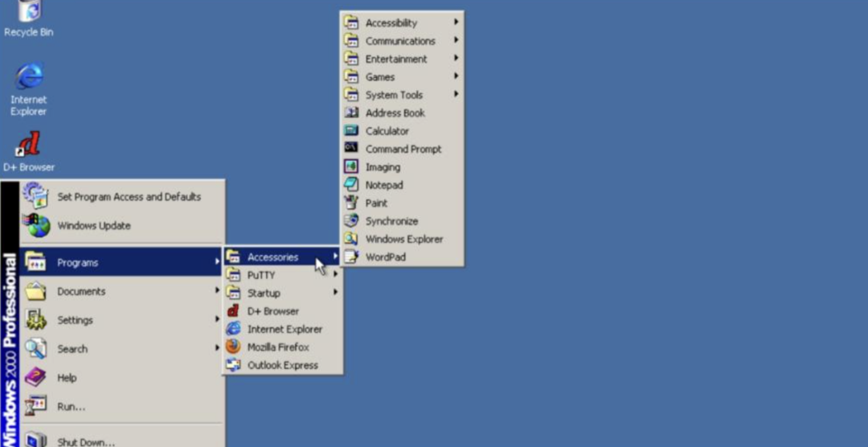Click the Communications folder icon
868x447 pixels.
pyautogui.click(x=351, y=40)
